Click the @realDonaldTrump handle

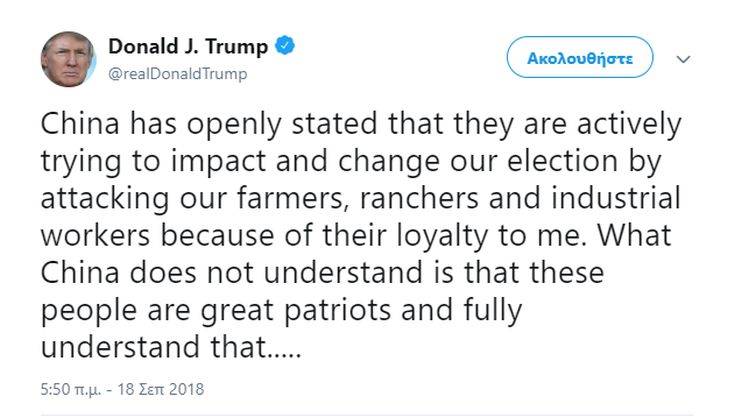coord(177,74)
